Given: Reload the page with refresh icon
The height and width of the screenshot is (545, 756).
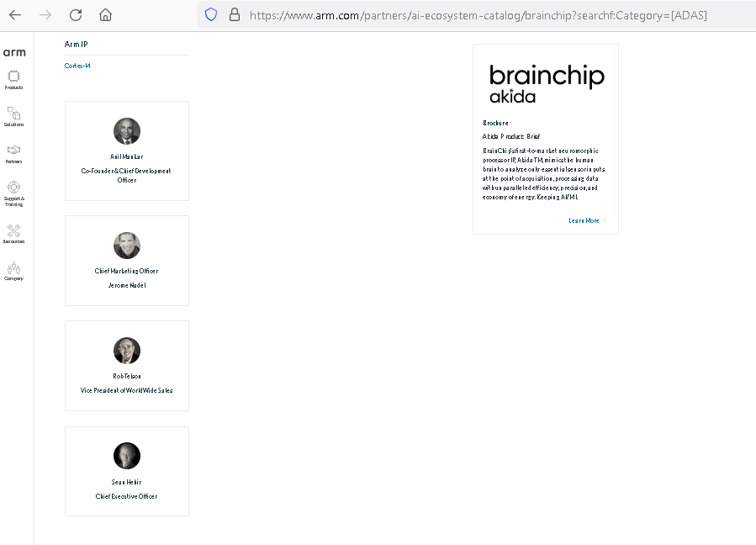Looking at the screenshot, I should click(x=76, y=14).
